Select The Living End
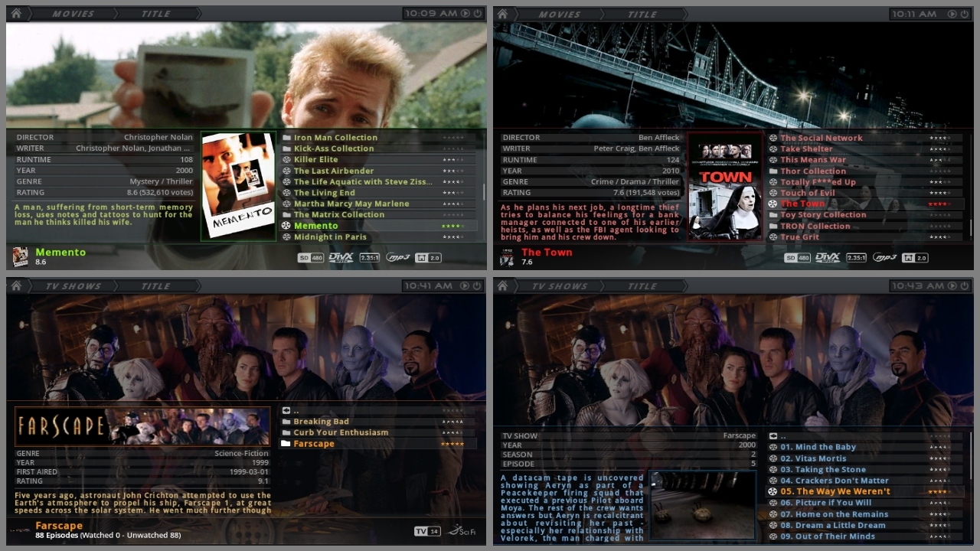The image size is (980, 551). (x=377, y=193)
